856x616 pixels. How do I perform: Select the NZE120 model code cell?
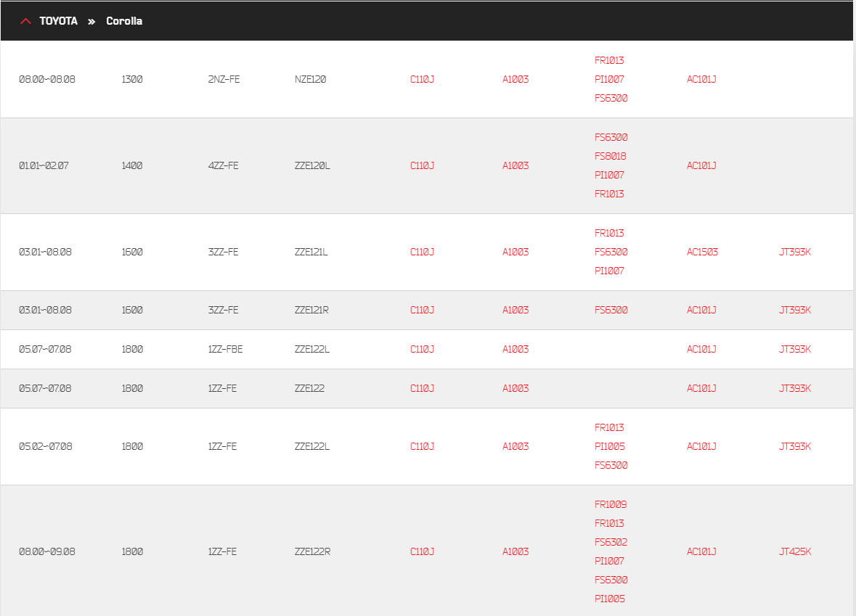pos(310,79)
